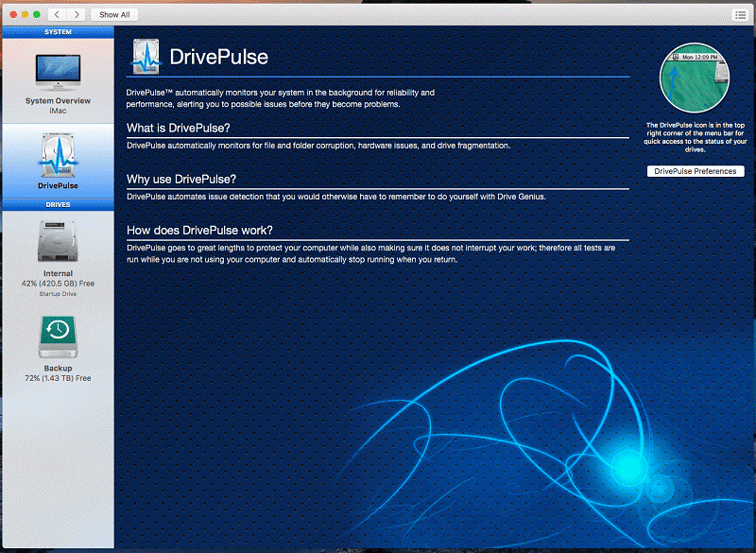The height and width of the screenshot is (553, 756).
Task: Select the Backup Time Machine drive icon
Action: pyautogui.click(x=58, y=337)
